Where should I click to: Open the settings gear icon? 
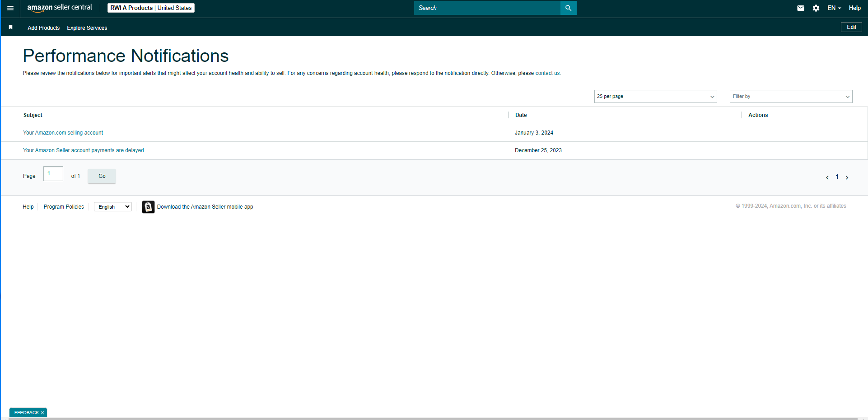(816, 8)
